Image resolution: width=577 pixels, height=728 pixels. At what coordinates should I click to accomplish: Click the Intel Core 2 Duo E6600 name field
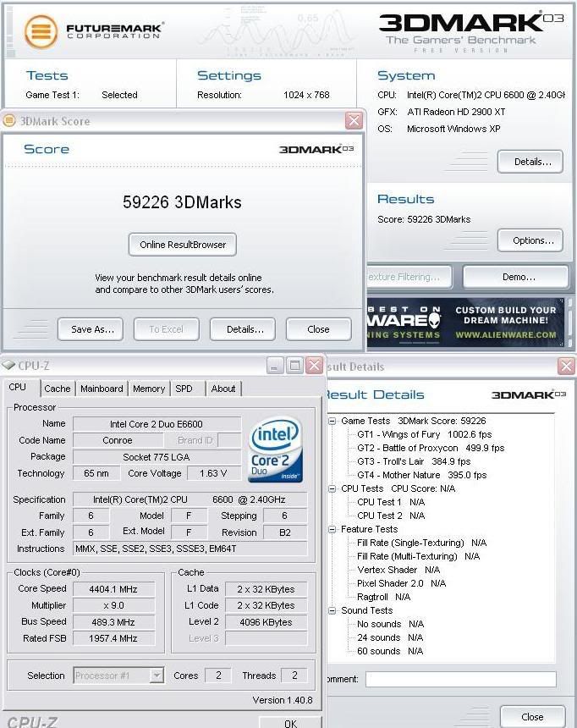[x=157, y=424]
